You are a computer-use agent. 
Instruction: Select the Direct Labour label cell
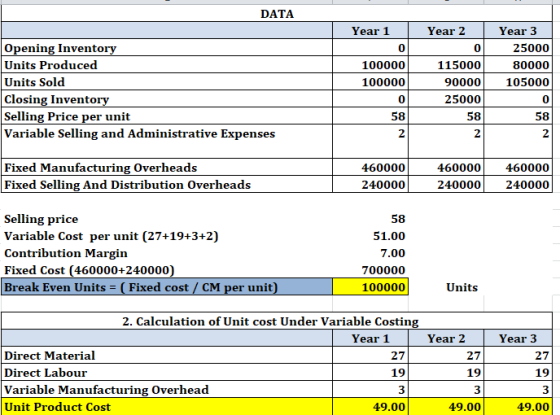167,372
